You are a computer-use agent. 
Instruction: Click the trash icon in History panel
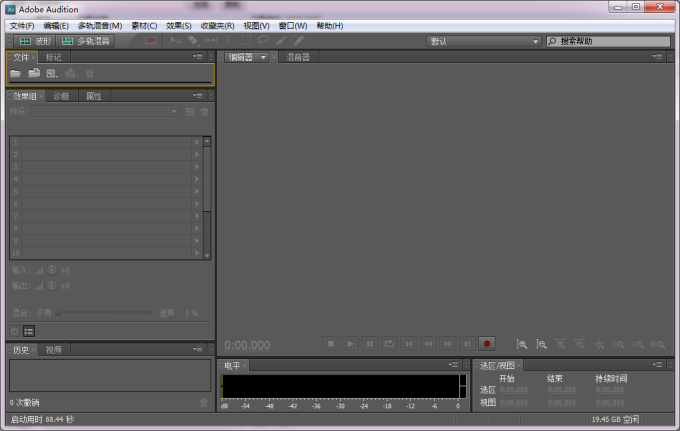pyautogui.click(x=204, y=402)
